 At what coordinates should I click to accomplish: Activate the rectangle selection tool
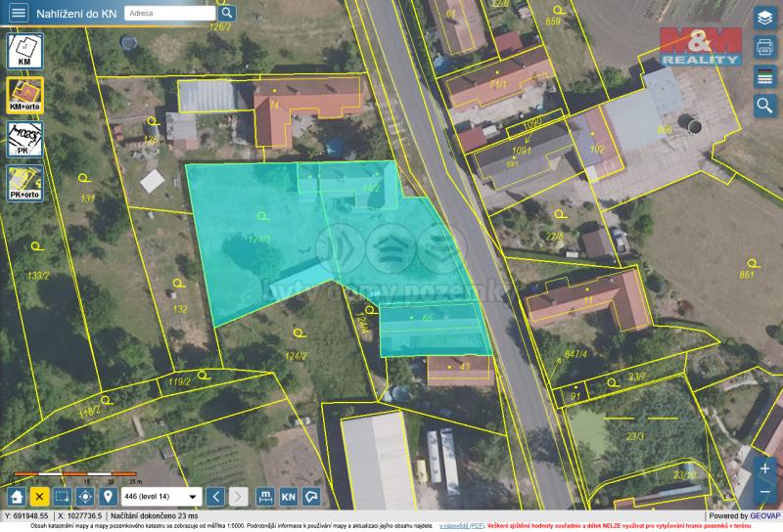(62, 496)
